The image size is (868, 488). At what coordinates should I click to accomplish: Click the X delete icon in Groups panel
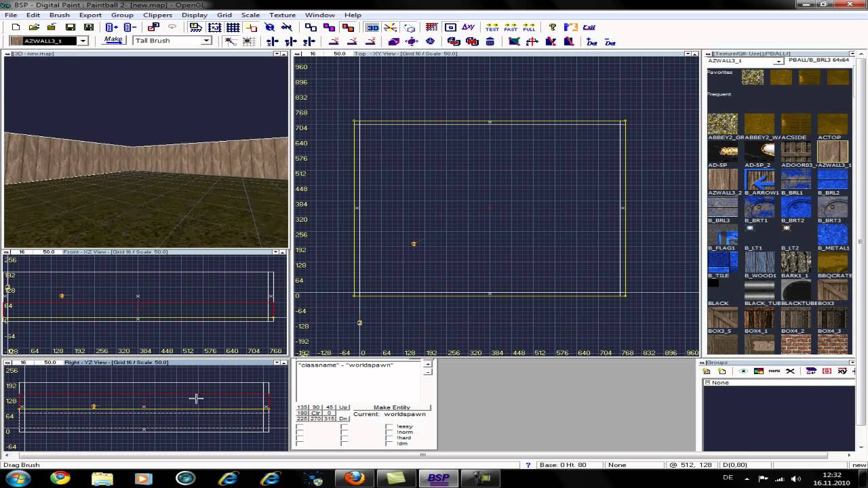click(790, 371)
